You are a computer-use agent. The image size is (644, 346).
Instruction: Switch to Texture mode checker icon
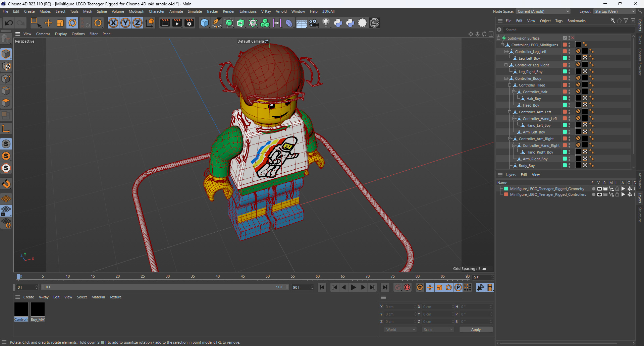6,66
